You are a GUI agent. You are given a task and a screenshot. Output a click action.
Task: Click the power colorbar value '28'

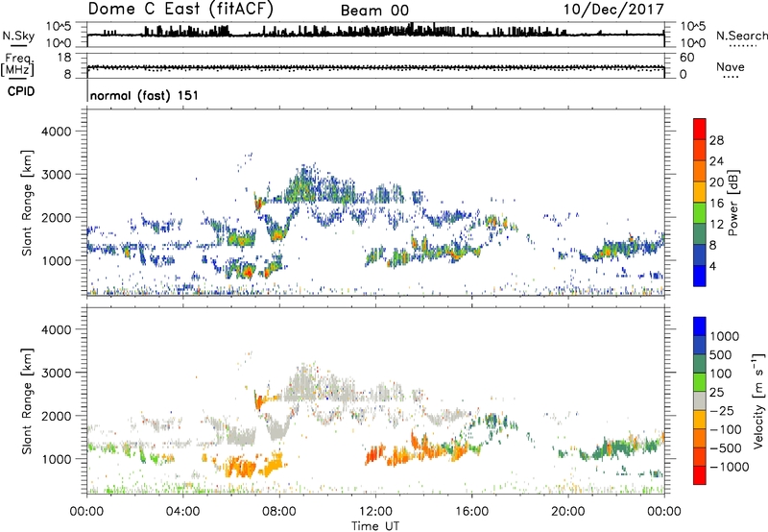point(716,140)
